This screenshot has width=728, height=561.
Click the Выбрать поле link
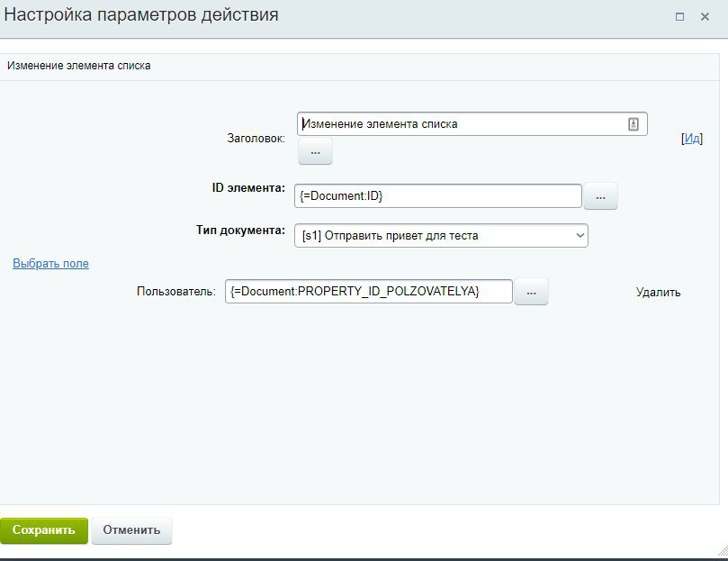click(x=50, y=264)
